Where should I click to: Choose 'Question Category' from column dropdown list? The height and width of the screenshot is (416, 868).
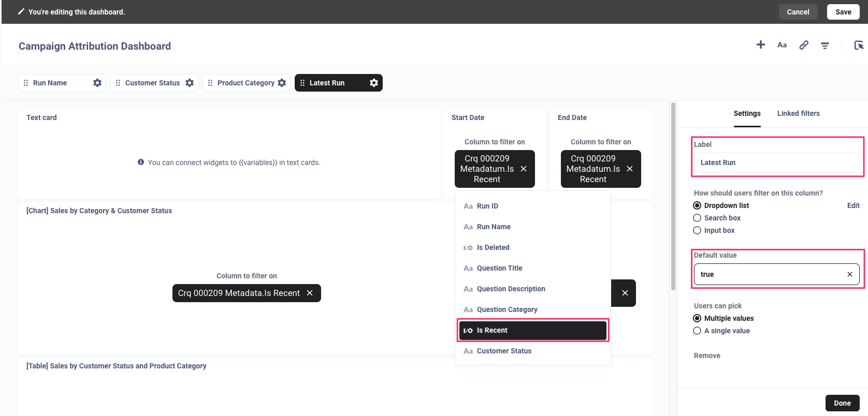click(507, 309)
